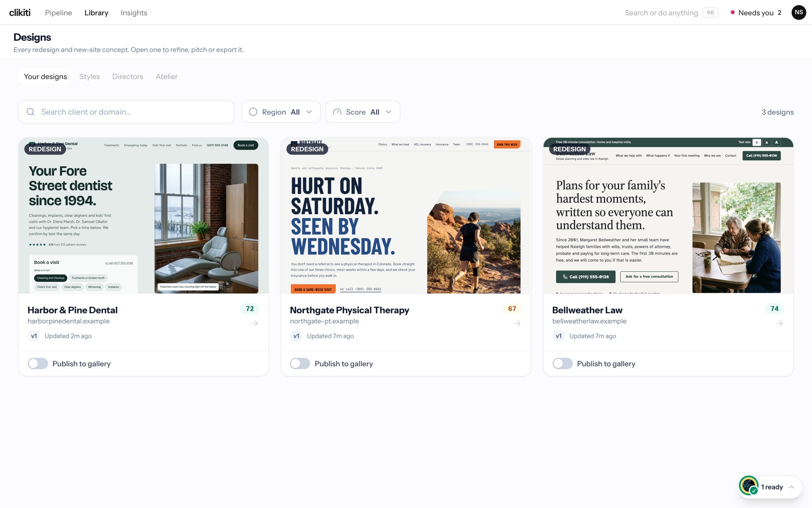
Task: Click the arrow icon on Harbor & Pine Dental
Action: tap(255, 323)
